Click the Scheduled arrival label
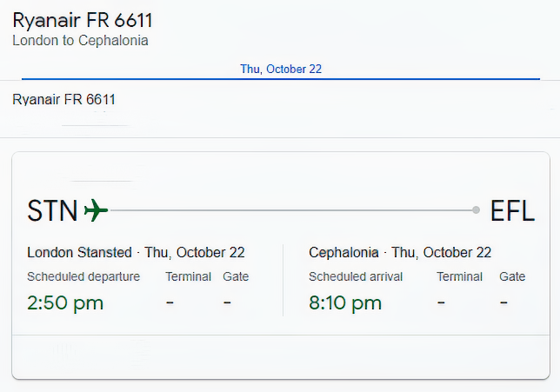Viewport: 560px width, 392px height. 356,276
